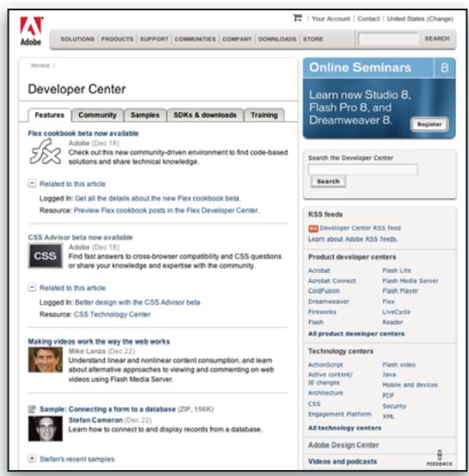Screen dimensions: 469x476
Task: Open Flash Media Server link
Action: point(410,281)
